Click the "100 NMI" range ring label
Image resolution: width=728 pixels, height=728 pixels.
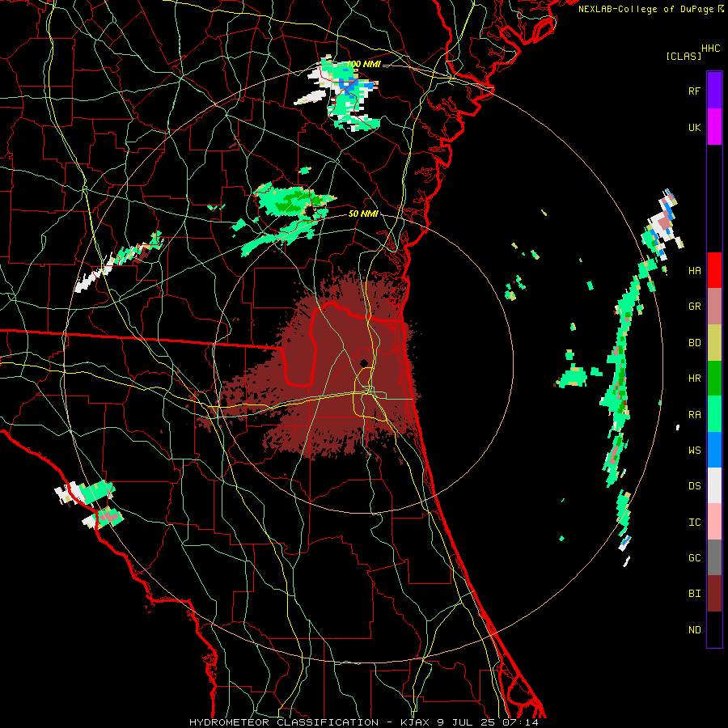pos(363,64)
